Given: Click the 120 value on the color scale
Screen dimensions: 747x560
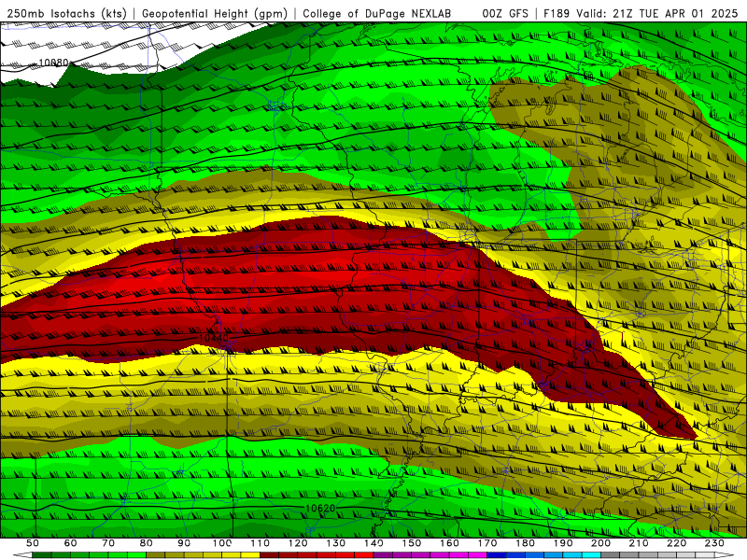Looking at the screenshot, I should 298,543.
